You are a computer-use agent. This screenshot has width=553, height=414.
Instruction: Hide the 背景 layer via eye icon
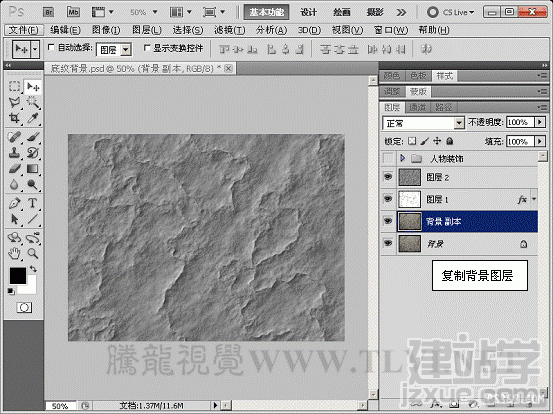click(388, 243)
